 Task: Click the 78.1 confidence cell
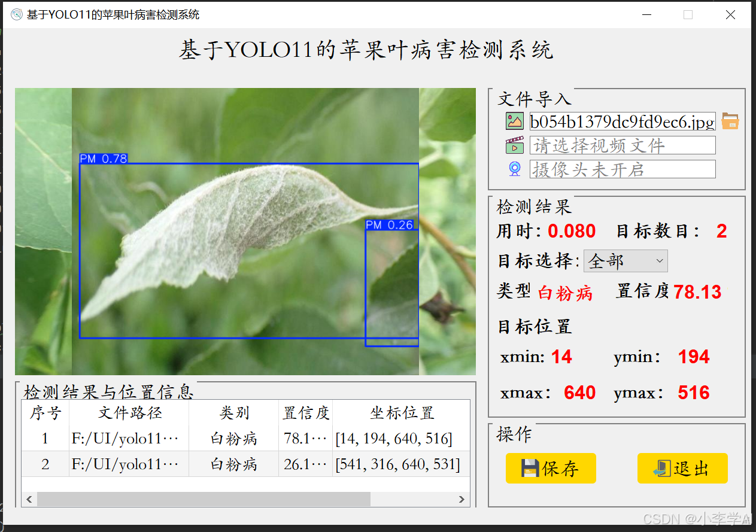coord(306,439)
